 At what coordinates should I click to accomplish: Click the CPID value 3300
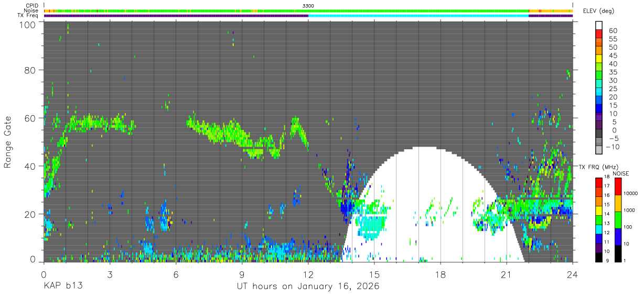pos(308,6)
